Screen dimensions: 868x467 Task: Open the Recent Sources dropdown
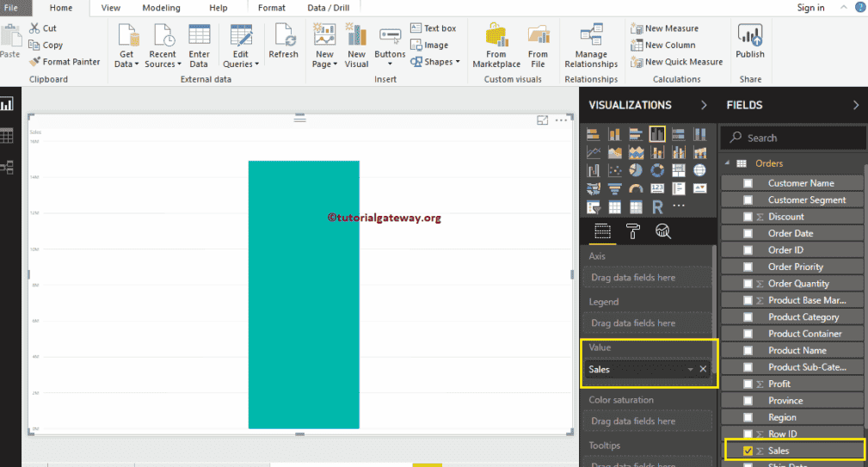tap(163, 46)
